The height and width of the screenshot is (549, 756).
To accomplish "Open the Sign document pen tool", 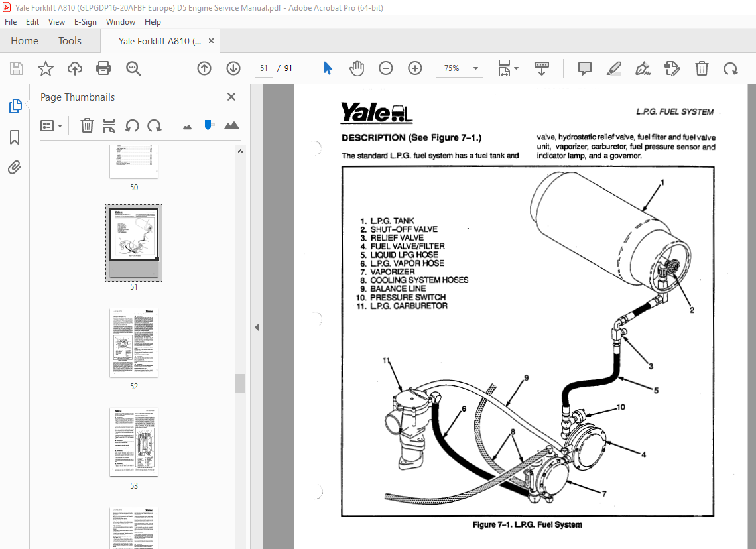I will pyautogui.click(x=643, y=68).
